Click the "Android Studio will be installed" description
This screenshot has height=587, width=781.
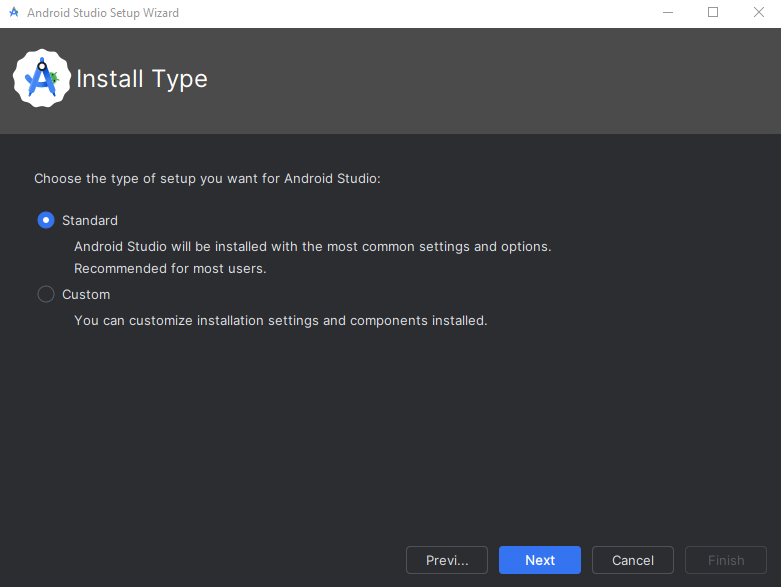[x=313, y=247]
